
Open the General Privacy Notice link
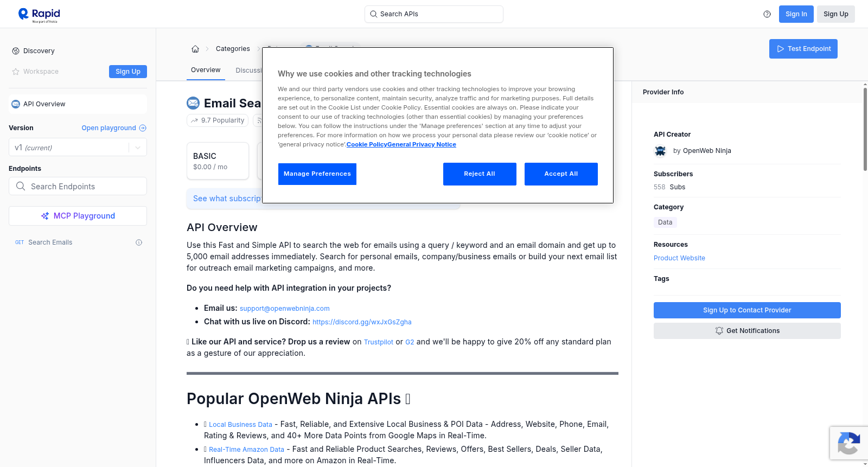422,144
